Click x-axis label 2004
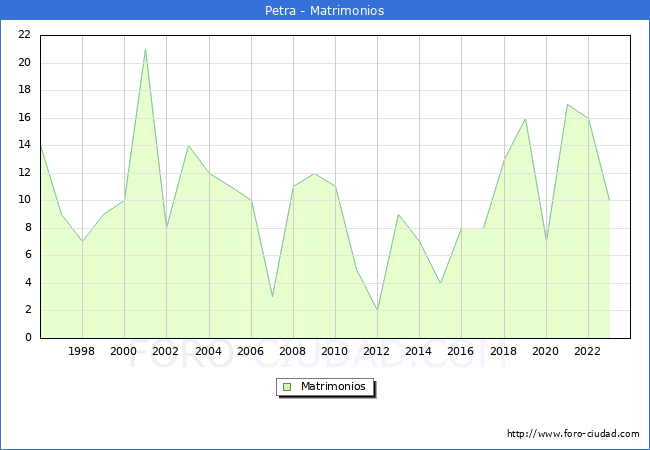The width and height of the screenshot is (650, 450). (209, 351)
